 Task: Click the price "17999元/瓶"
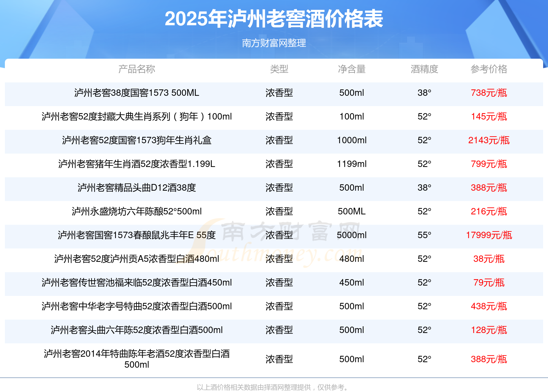[x=489, y=235]
